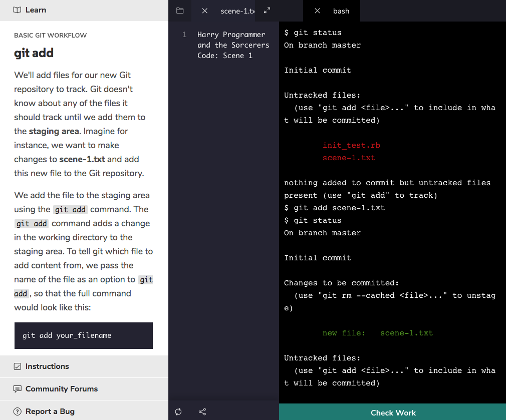Switch to the scene-1.txt tab
Viewport: 506px width, 420px height.
point(237,11)
